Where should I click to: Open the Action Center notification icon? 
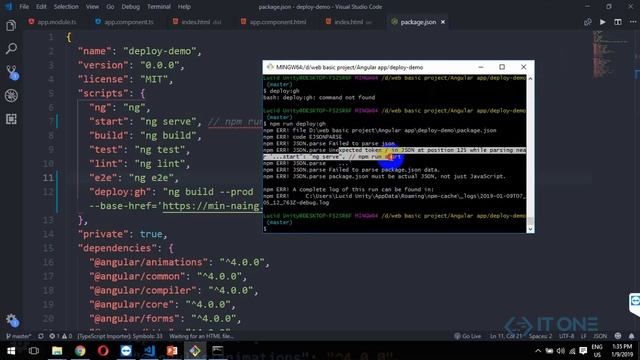coord(583,351)
